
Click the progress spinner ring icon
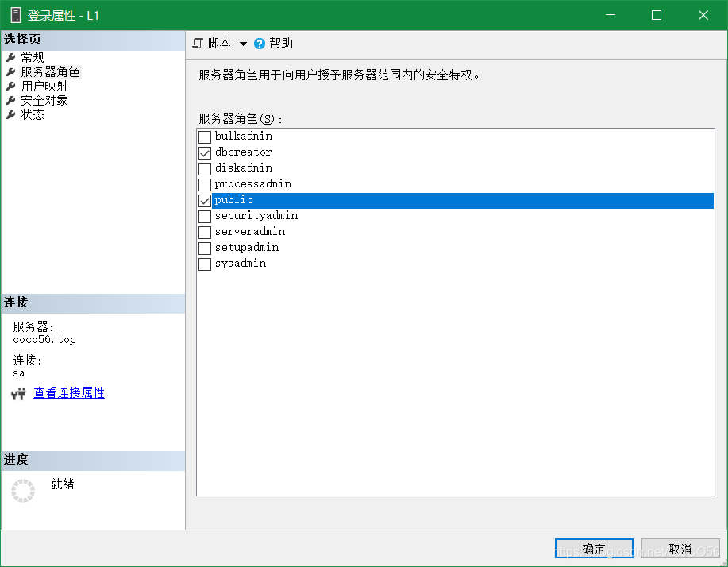point(23,491)
